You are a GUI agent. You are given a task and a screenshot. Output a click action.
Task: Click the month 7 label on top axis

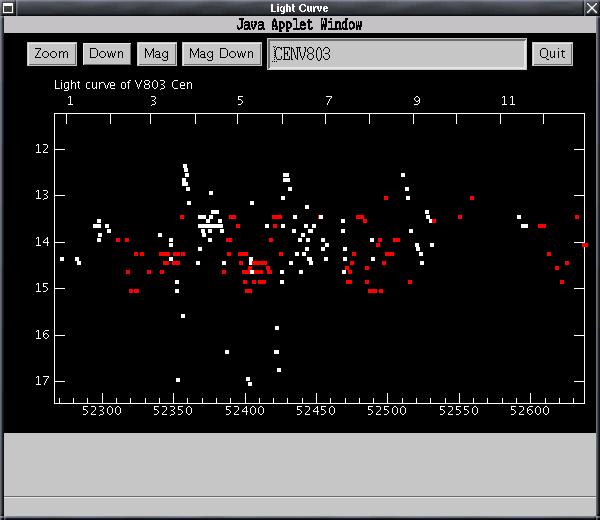click(329, 101)
